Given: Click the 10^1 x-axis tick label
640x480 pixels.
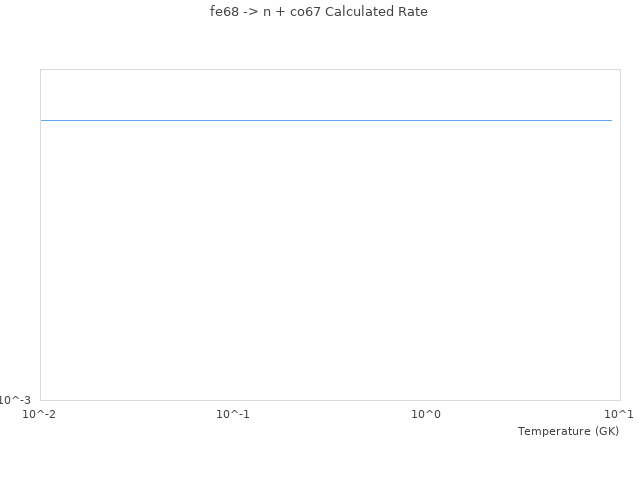Looking at the screenshot, I should (x=618, y=414).
